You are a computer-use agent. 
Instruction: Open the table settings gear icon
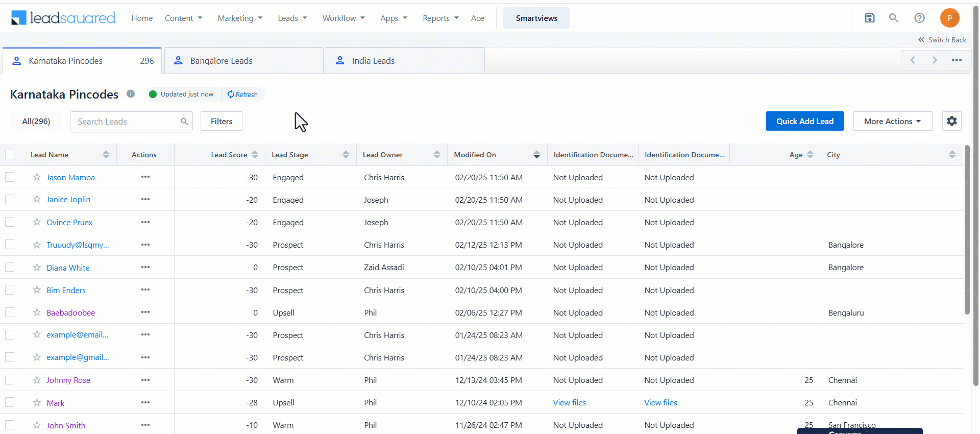click(951, 121)
